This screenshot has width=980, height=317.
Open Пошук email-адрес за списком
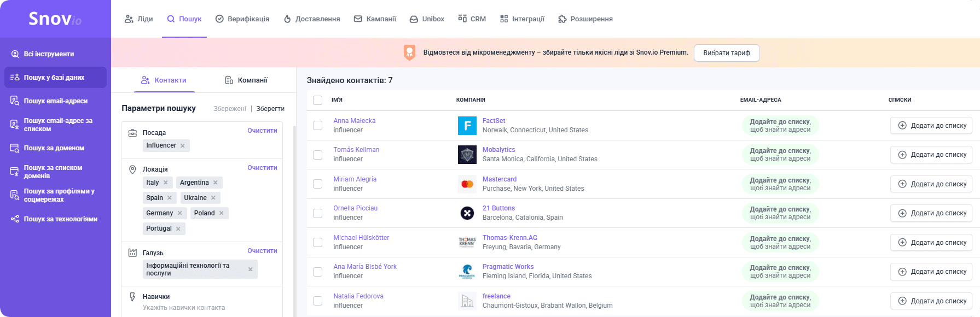tap(55, 125)
